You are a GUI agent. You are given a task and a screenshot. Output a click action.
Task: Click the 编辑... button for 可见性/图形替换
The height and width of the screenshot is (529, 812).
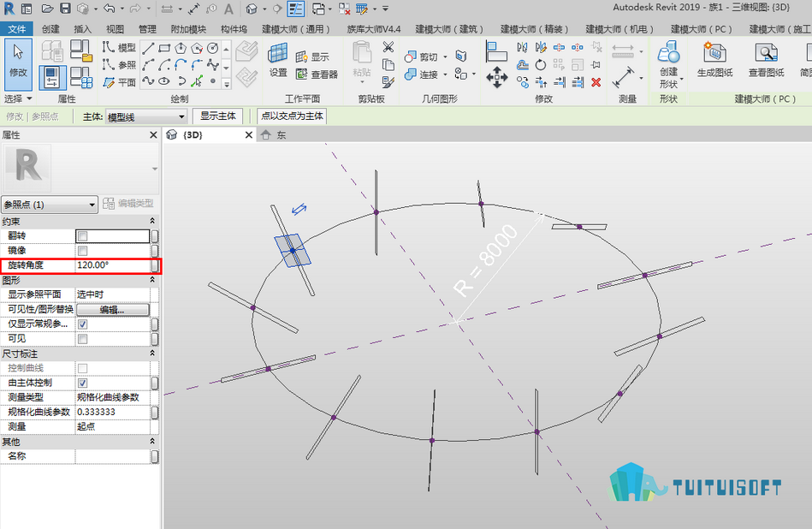point(112,310)
